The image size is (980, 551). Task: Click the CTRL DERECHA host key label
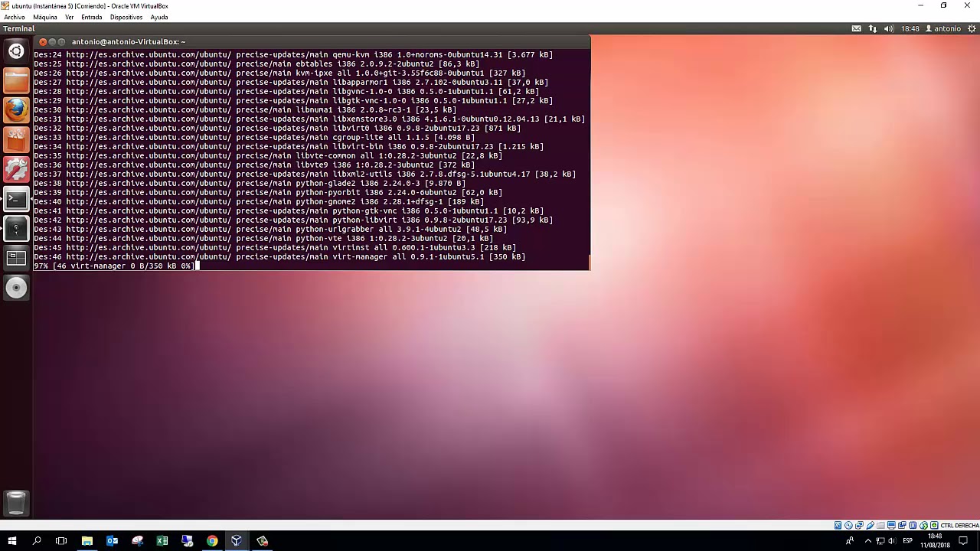(960, 526)
